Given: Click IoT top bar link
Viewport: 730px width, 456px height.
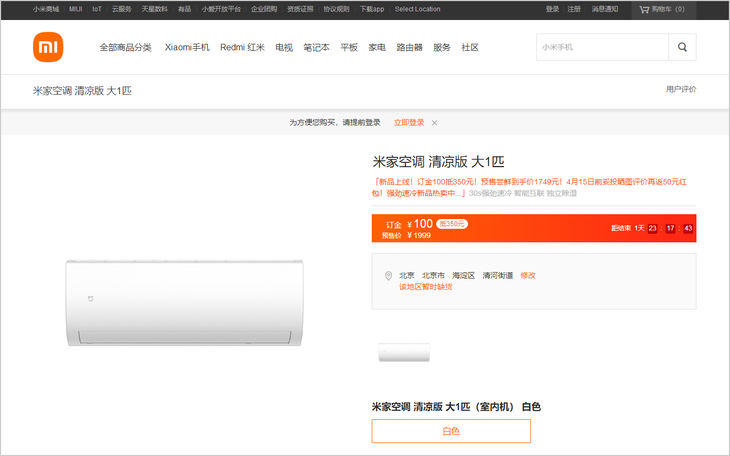Looking at the screenshot, I should tap(97, 9).
